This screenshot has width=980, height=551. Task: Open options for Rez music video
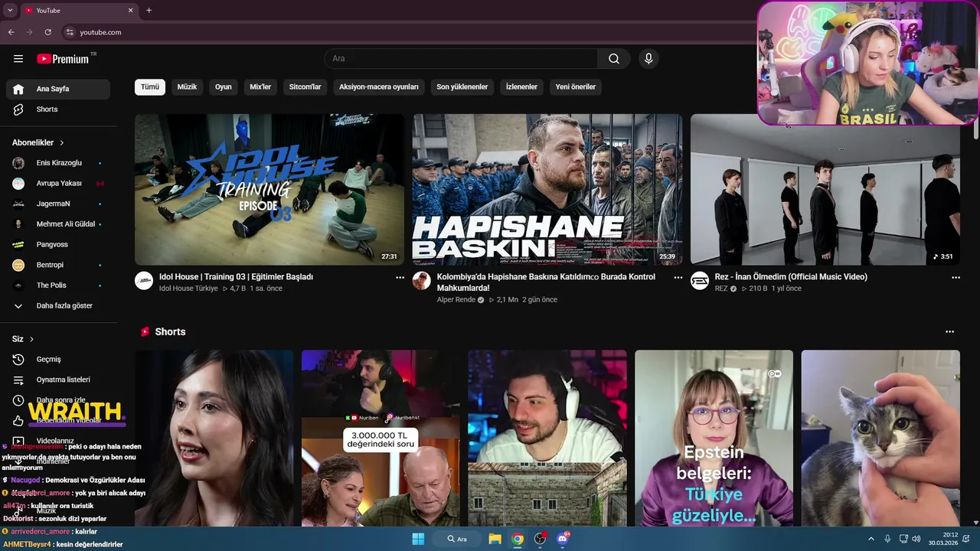[955, 278]
